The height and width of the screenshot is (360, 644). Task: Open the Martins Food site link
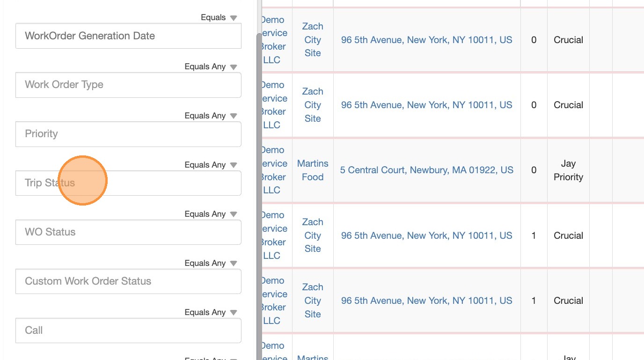[x=313, y=170]
